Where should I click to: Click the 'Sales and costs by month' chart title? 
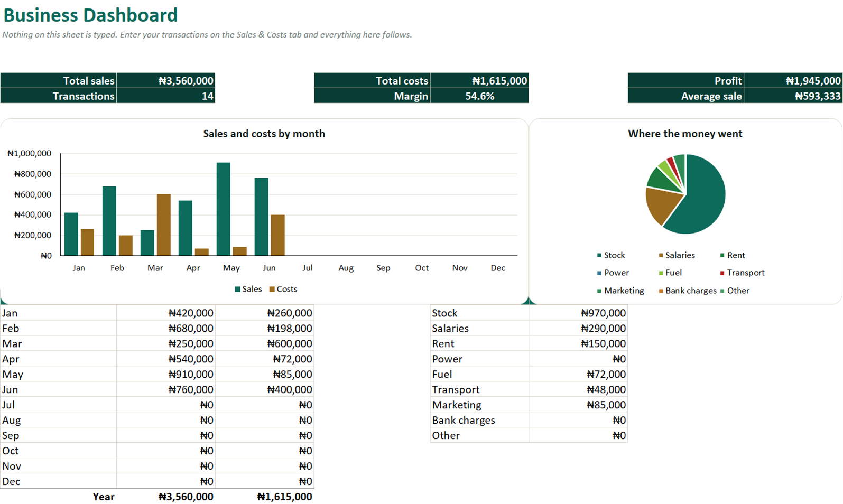[264, 134]
